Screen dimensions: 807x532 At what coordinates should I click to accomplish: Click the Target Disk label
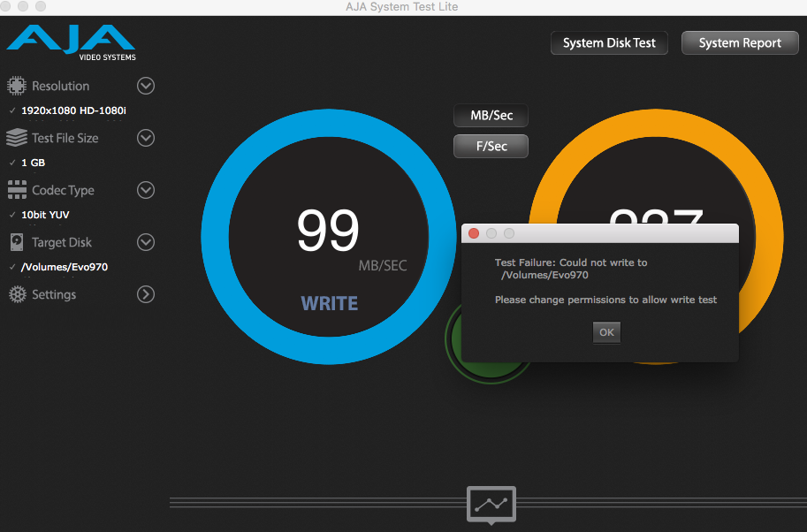[x=62, y=242]
